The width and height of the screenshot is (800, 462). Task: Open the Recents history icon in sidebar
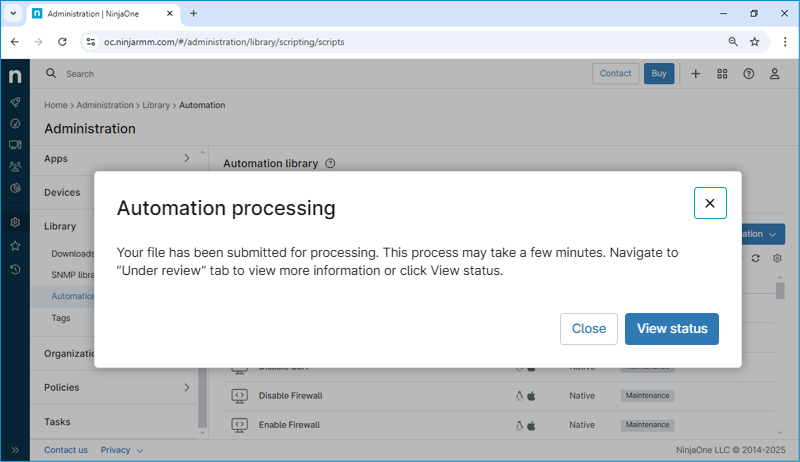coord(15,269)
